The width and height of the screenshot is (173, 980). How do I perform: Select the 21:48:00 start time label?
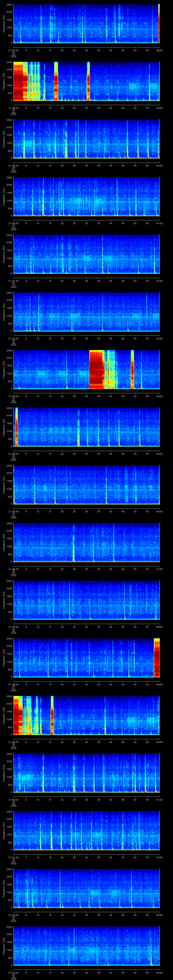pyautogui.click(x=13, y=684)
